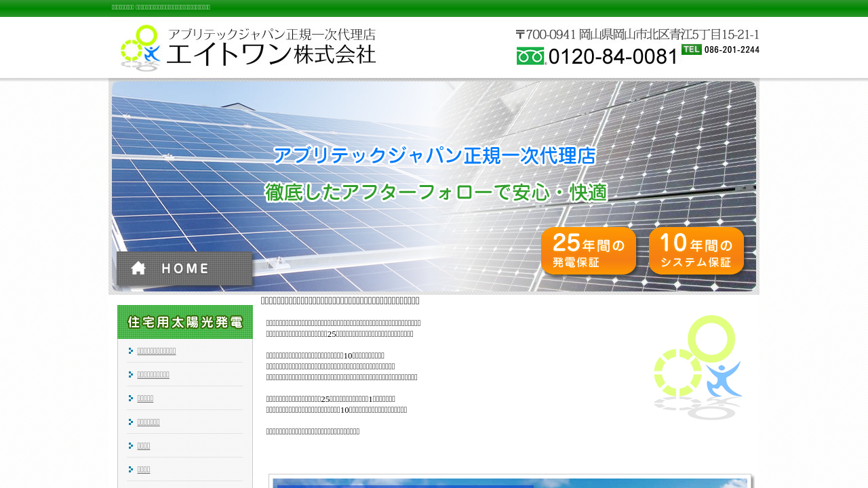Viewport: 868px width, 488px height.
Task: Click the arrow bullet of the first sidebar link
Action: (131, 351)
